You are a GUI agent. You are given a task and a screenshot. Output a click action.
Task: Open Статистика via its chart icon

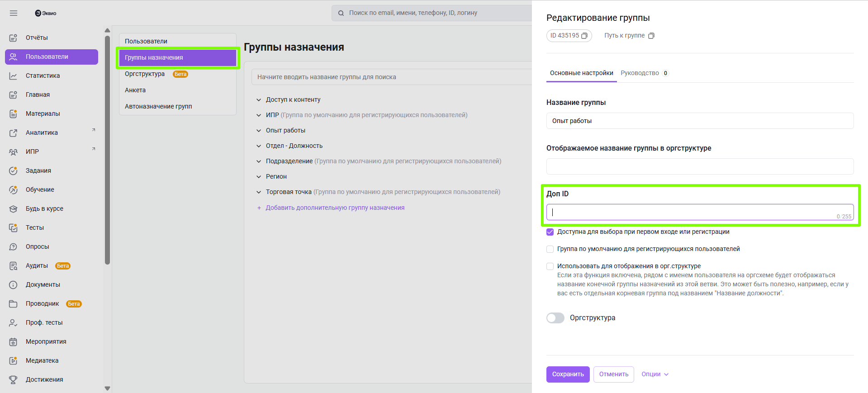click(13, 76)
